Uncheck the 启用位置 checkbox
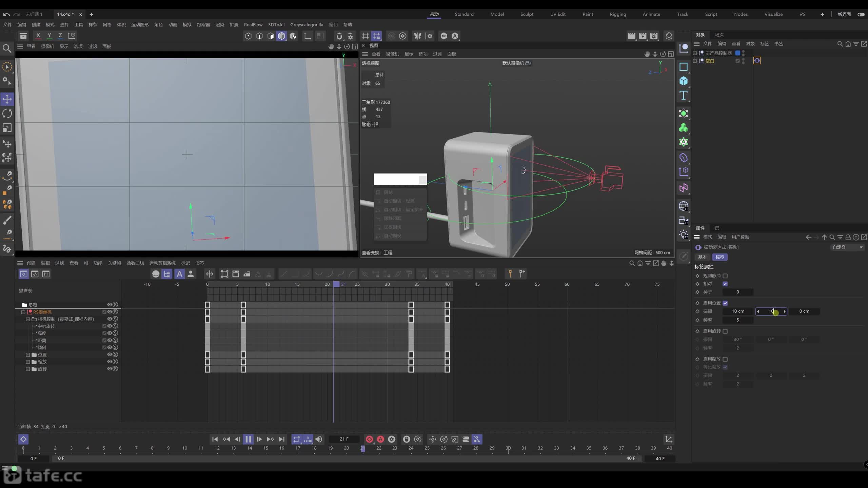The image size is (868, 488). [725, 303]
